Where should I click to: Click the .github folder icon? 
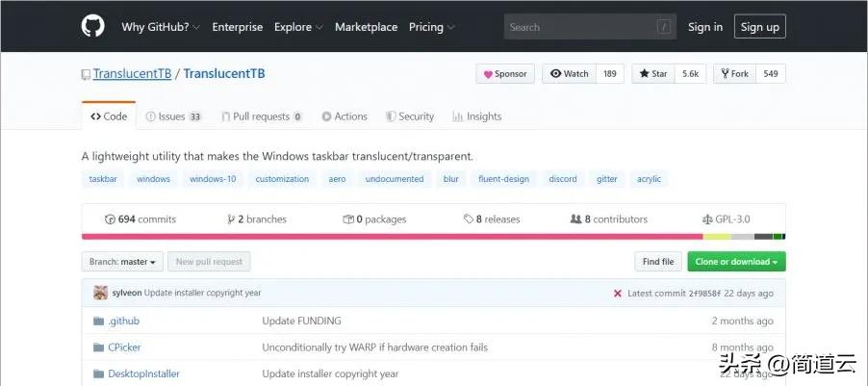coord(98,321)
